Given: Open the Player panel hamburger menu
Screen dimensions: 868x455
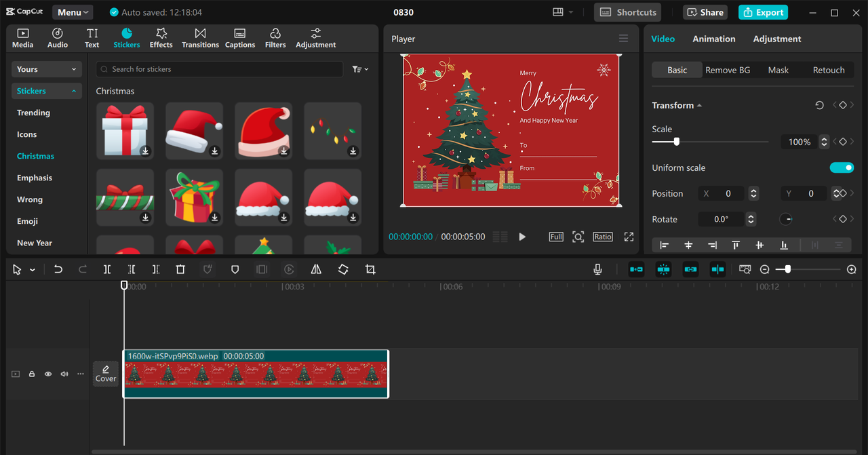Looking at the screenshot, I should pyautogui.click(x=624, y=39).
